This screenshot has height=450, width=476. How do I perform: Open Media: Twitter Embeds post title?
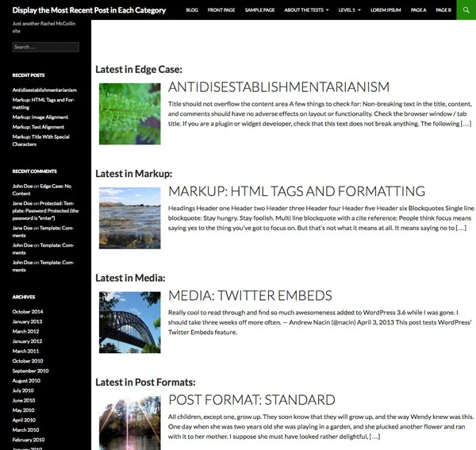(x=250, y=295)
